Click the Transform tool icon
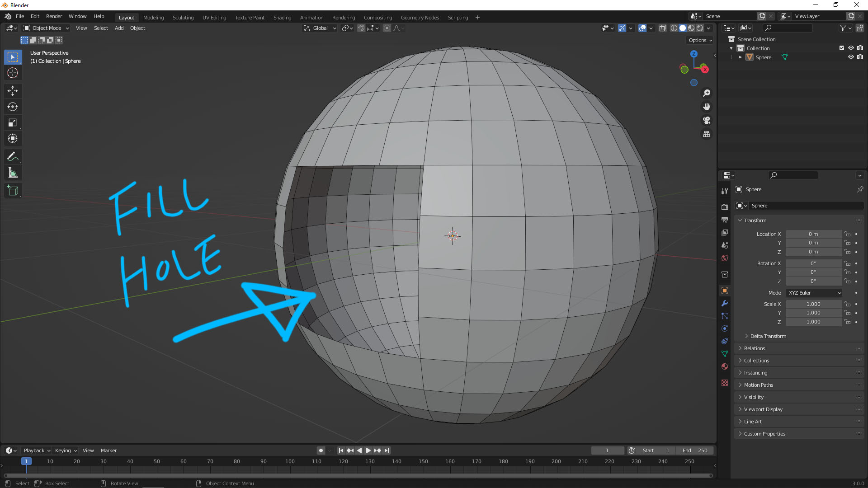 click(x=13, y=138)
